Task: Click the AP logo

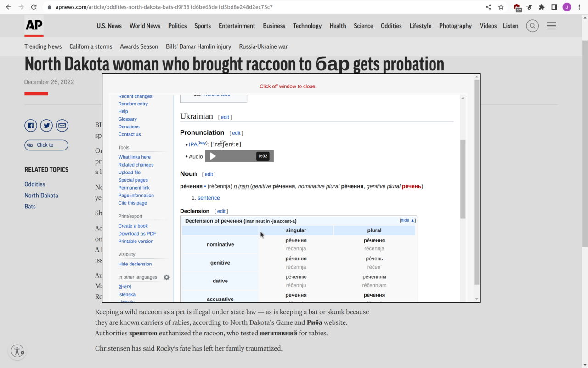Action: point(34,26)
